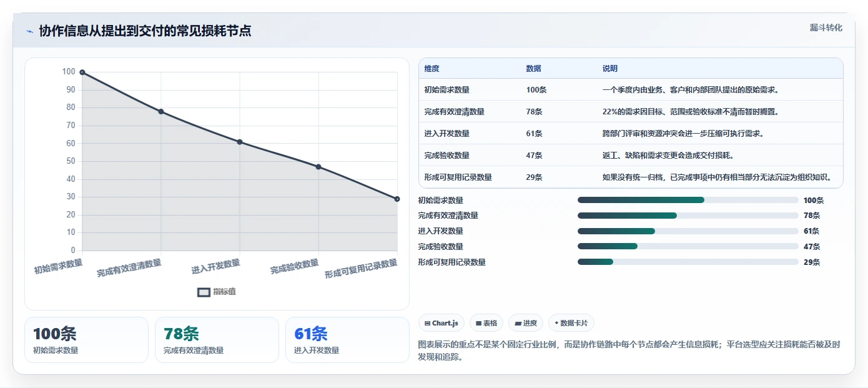868x388 pixels.
Task: Click the chart data point at value 47
Action: click(318, 167)
